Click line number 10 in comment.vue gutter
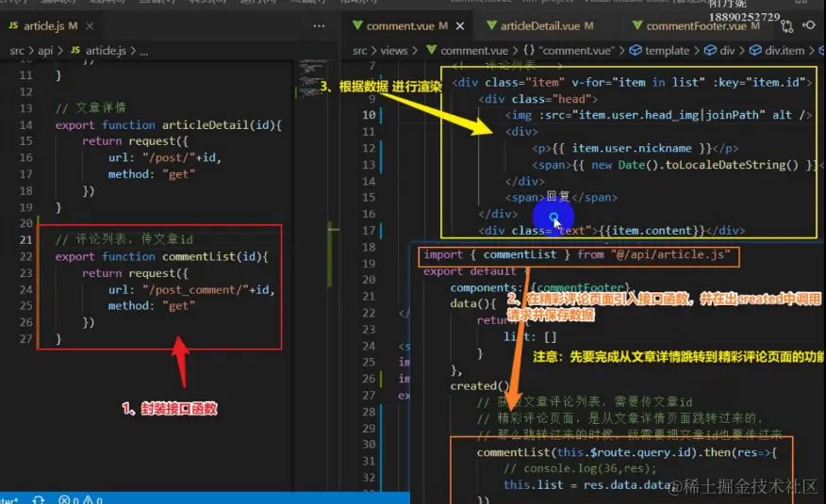 [x=369, y=115]
